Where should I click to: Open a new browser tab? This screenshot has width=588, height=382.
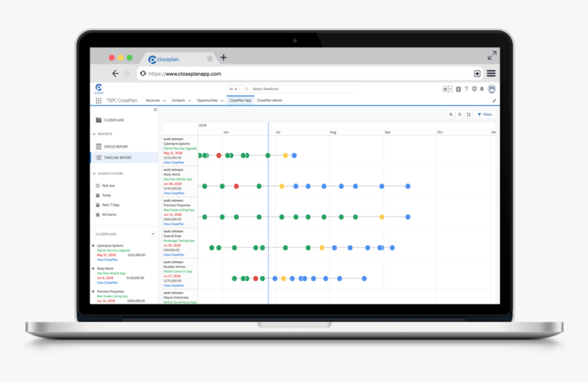tap(224, 57)
